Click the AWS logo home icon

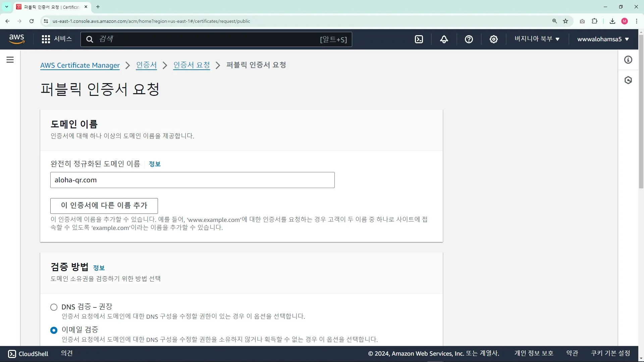tap(17, 39)
